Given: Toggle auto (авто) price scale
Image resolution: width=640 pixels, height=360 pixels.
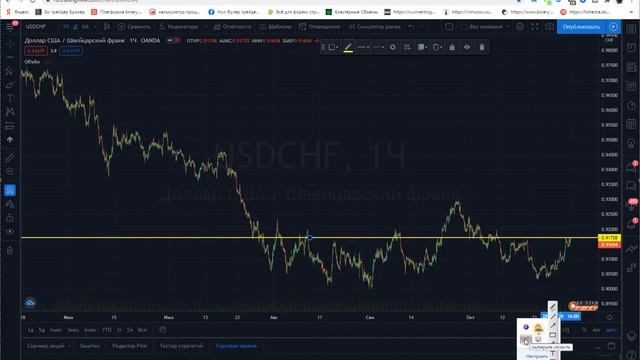Looking at the screenshot, I should [611, 330].
